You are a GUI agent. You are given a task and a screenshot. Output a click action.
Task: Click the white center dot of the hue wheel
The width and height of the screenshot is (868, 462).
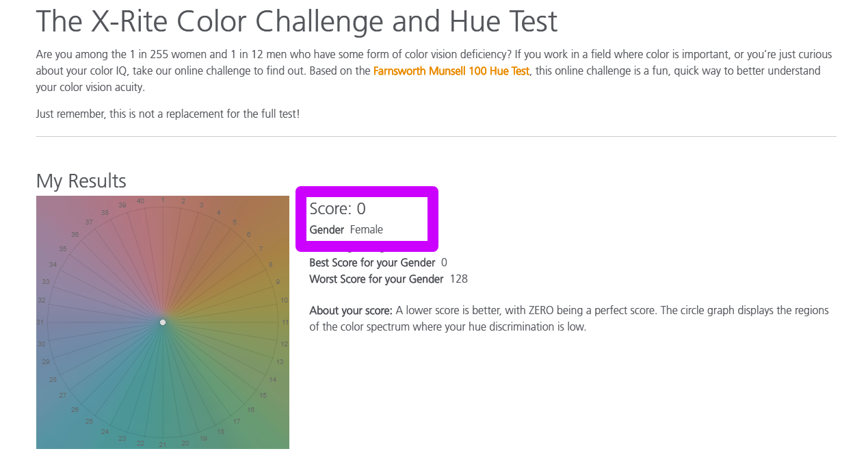163,322
